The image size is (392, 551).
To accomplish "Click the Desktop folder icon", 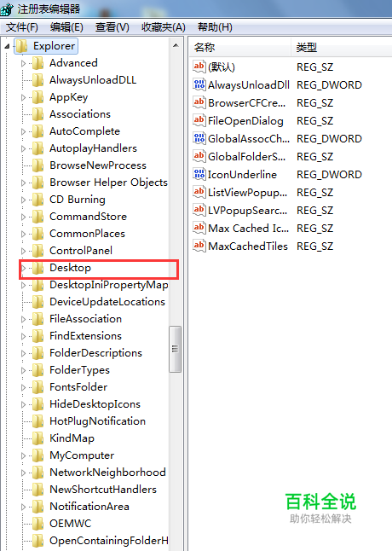I will coord(37,268).
